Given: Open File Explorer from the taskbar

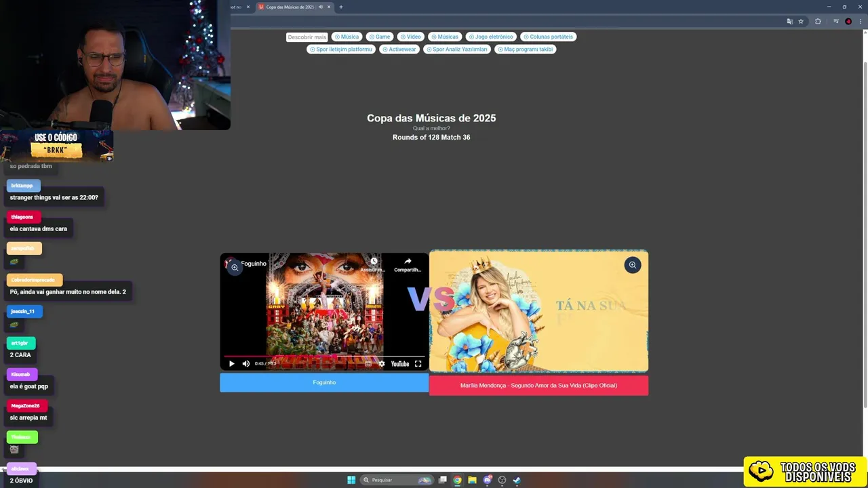Looking at the screenshot, I should [472, 480].
